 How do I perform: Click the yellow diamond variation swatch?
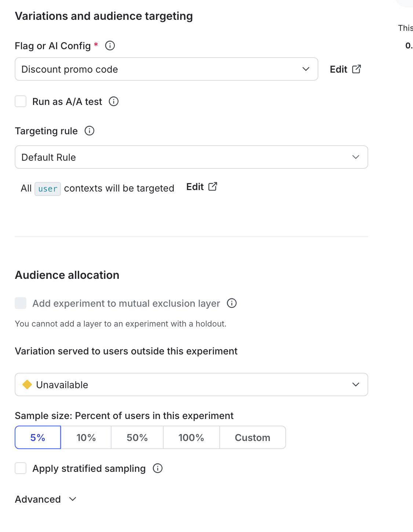[27, 385]
